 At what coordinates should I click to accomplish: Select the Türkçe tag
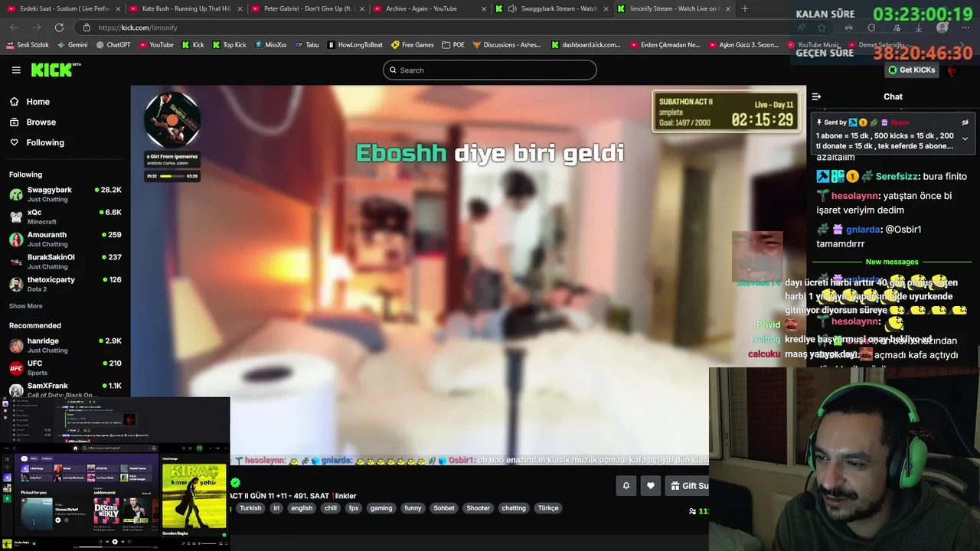tap(548, 508)
